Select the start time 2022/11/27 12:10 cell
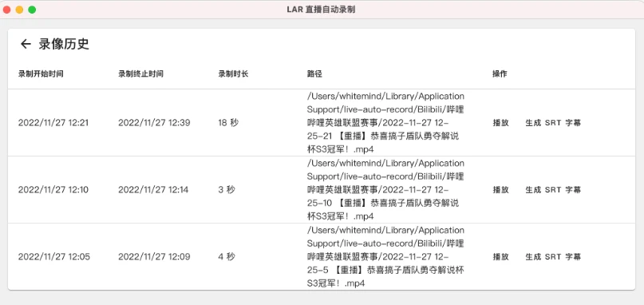 click(53, 190)
